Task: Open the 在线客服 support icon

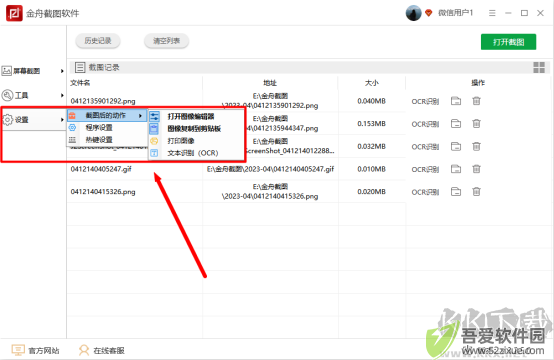Action: 84,350
